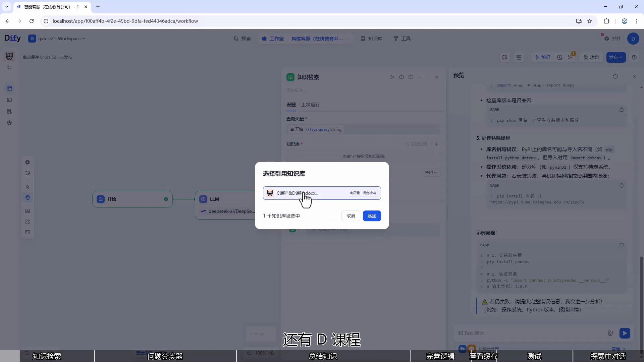Copy the 示例流程 BASH code block
The image size is (644, 362).
click(x=622, y=245)
